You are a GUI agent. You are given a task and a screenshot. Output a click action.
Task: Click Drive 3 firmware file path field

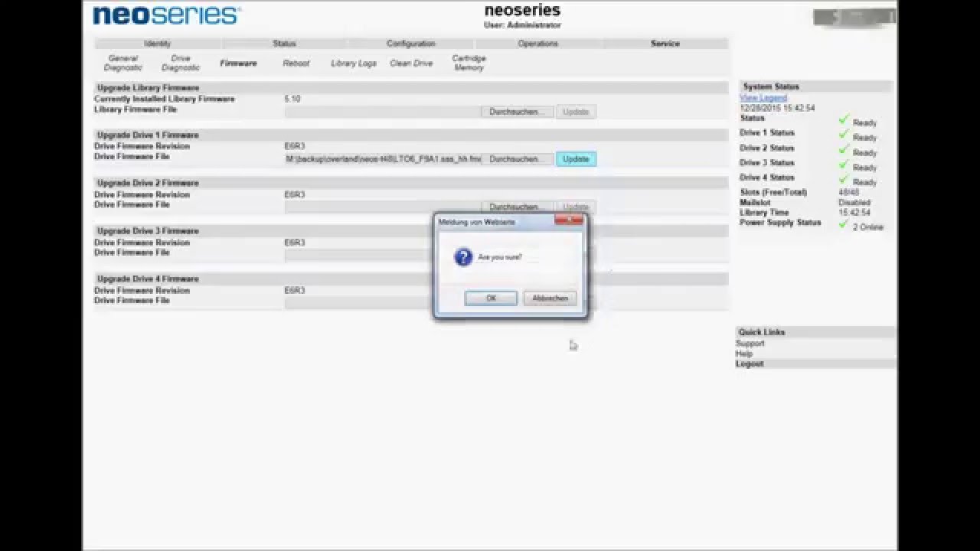click(358, 255)
